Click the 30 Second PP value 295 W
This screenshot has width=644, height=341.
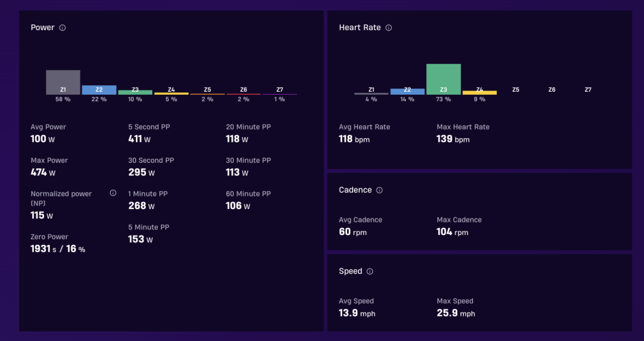point(142,172)
